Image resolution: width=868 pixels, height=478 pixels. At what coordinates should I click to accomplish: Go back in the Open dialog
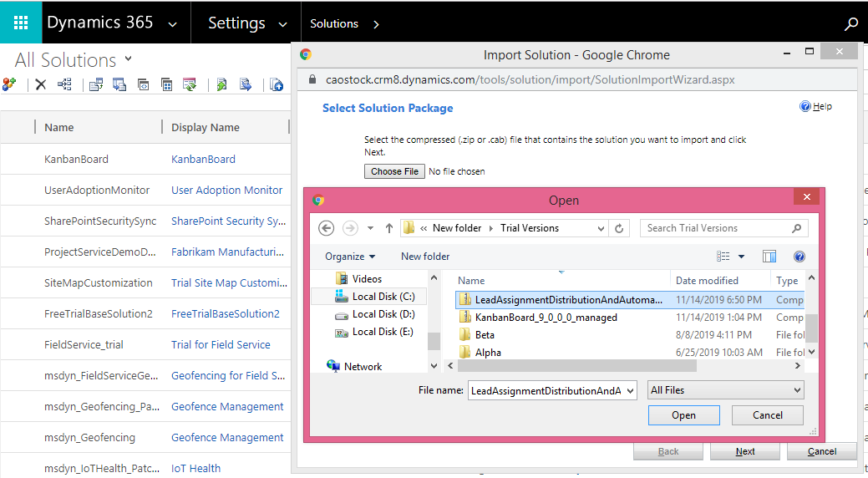click(x=326, y=228)
